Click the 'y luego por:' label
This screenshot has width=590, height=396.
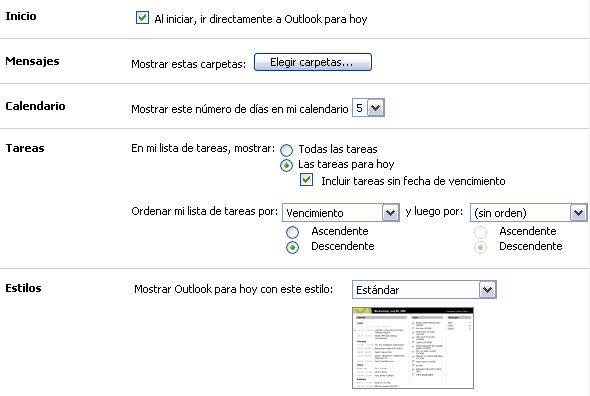434,211
